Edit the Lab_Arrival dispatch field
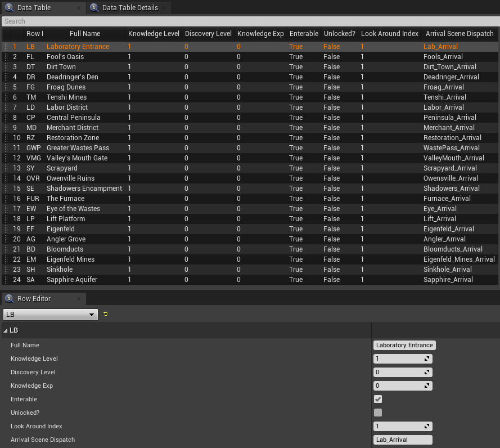The image size is (500, 448). 403,440
